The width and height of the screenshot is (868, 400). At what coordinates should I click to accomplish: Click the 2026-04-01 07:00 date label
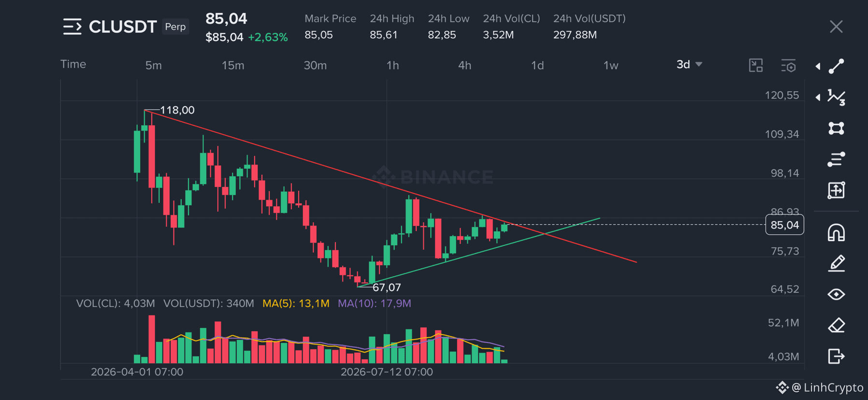(137, 372)
